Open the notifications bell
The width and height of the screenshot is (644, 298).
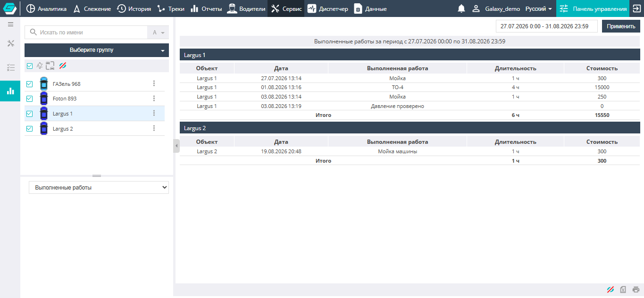pos(461,8)
